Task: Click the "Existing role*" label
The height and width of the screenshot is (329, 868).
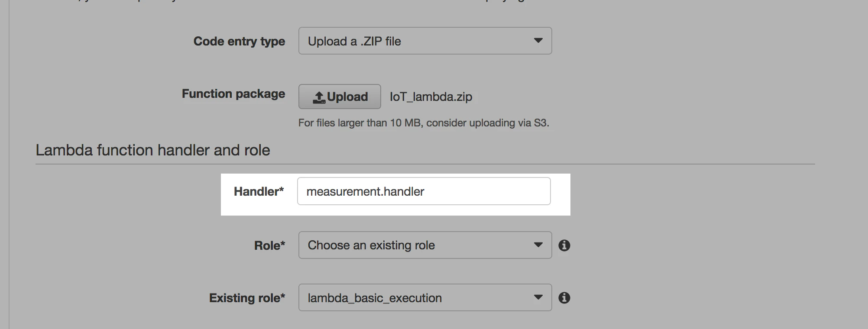Action: click(247, 298)
